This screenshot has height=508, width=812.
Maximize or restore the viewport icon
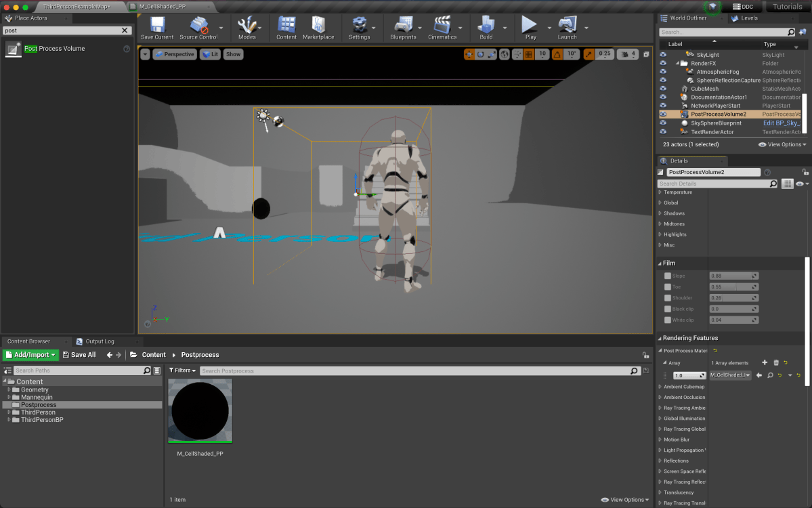[x=646, y=54]
